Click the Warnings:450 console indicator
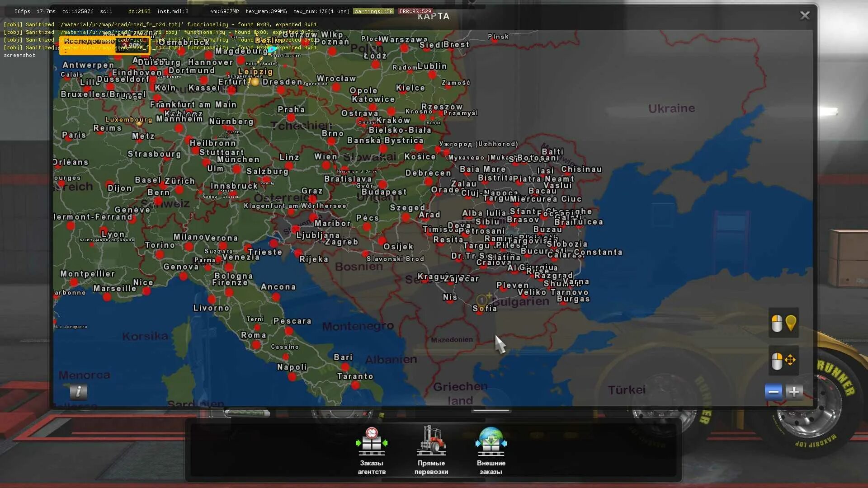Image resolution: width=868 pixels, height=488 pixels. (x=373, y=11)
